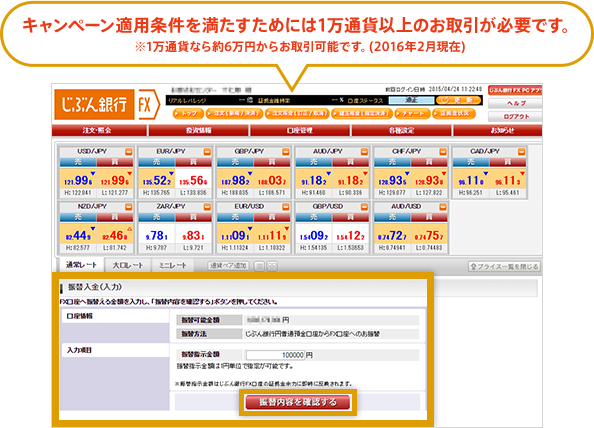The width and height of the screenshot is (594, 428).
Task: Open the 注文・照会 menu
Action: pos(99,130)
